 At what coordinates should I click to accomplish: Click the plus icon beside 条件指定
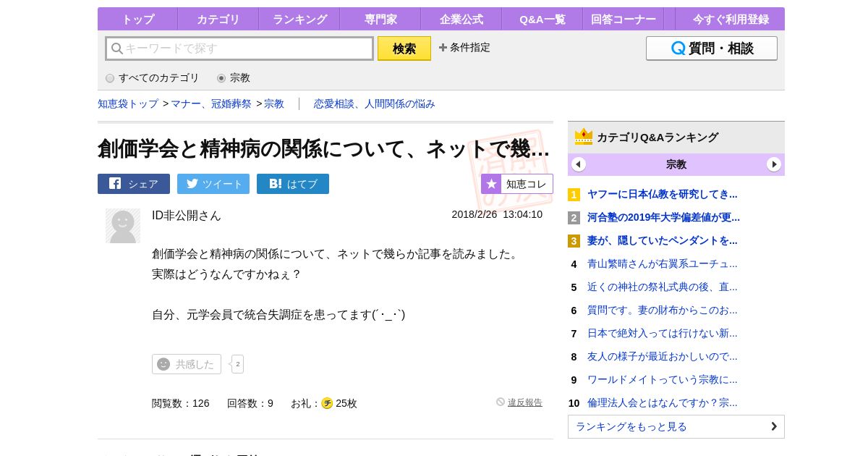[443, 48]
